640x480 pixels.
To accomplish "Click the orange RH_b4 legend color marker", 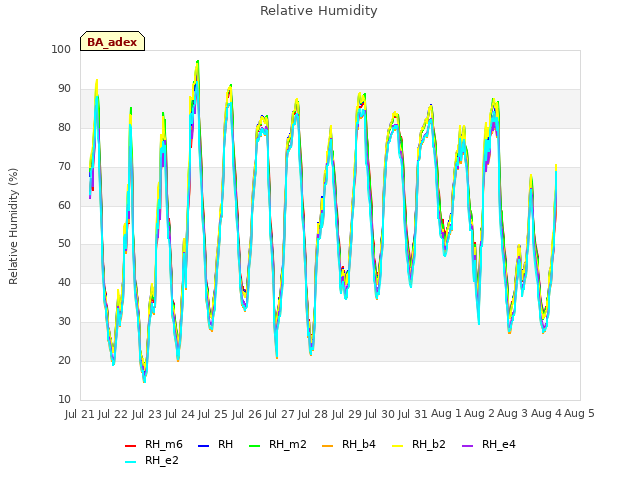I will (327, 446).
